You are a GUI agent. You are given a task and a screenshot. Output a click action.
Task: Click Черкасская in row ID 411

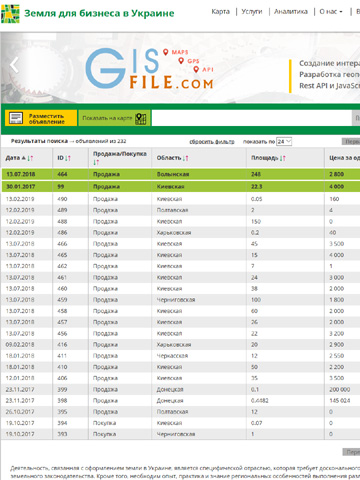[x=172, y=356]
